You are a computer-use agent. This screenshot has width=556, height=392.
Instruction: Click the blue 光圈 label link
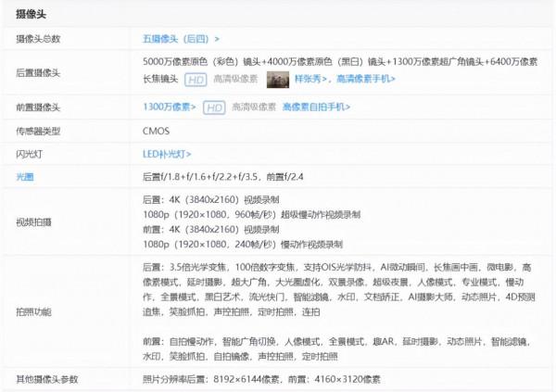pyautogui.click(x=24, y=175)
